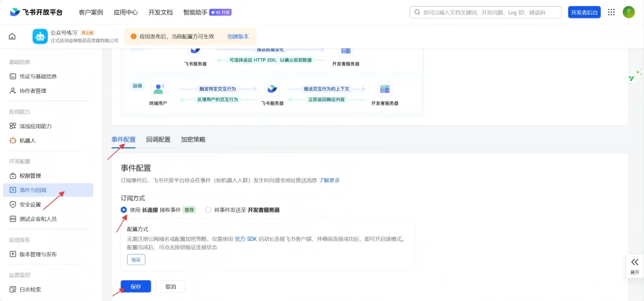Select 使用长连接接收事件 radio option
644x301 pixels.
click(123, 210)
